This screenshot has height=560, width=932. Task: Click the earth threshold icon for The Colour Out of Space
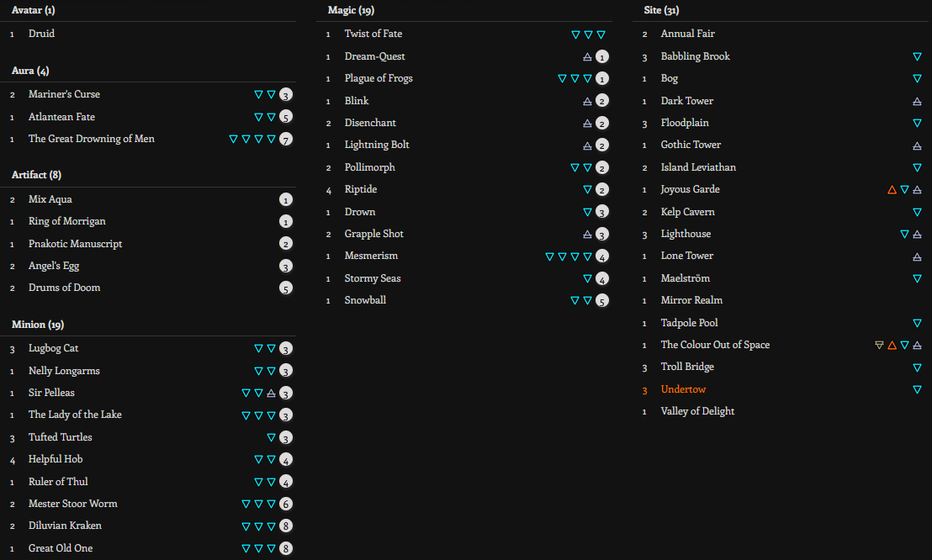pos(879,346)
